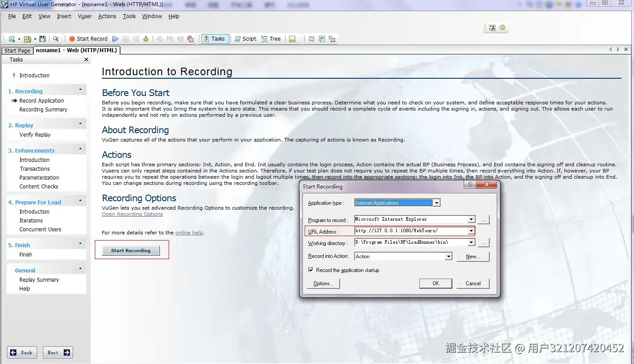Open the Insert menu
This screenshot has width=634, height=364.
click(x=64, y=16)
